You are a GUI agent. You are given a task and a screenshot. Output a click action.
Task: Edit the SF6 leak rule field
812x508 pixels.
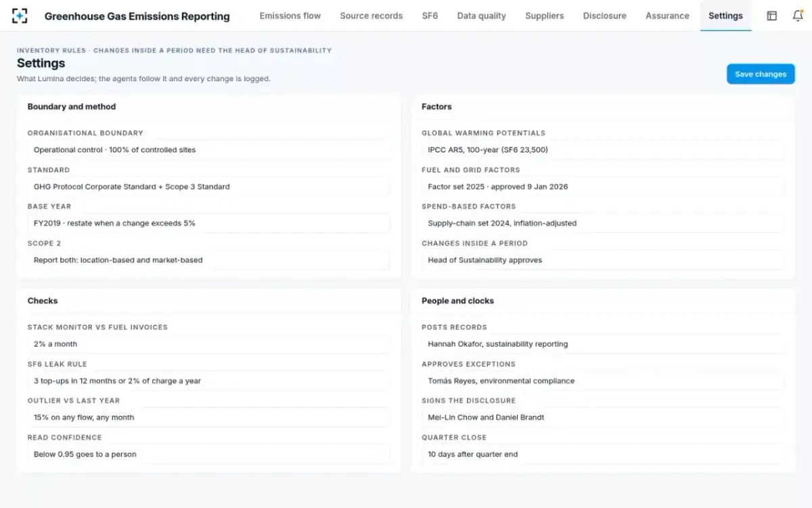tap(208, 381)
